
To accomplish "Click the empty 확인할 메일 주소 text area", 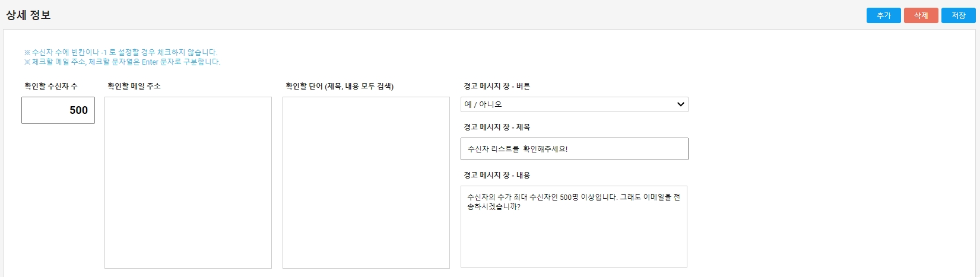I will 188,182.
